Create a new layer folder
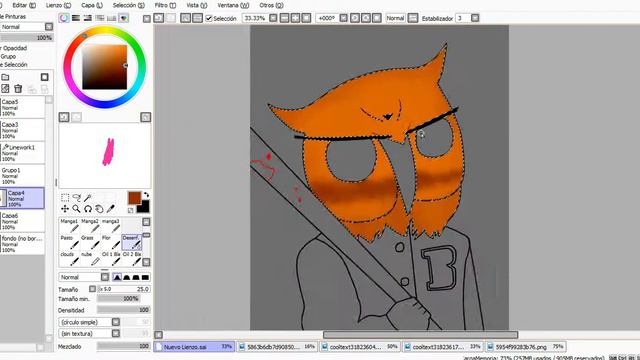 pos(5,77)
